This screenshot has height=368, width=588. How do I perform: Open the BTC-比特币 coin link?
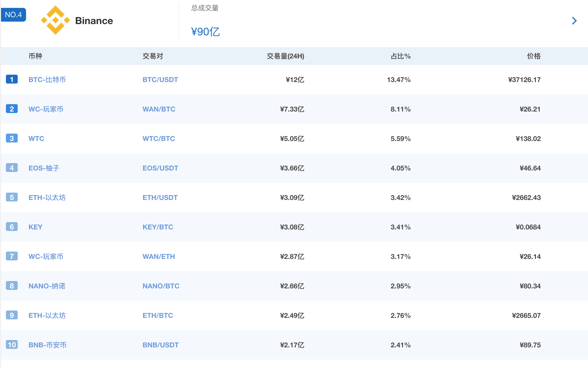click(x=47, y=80)
